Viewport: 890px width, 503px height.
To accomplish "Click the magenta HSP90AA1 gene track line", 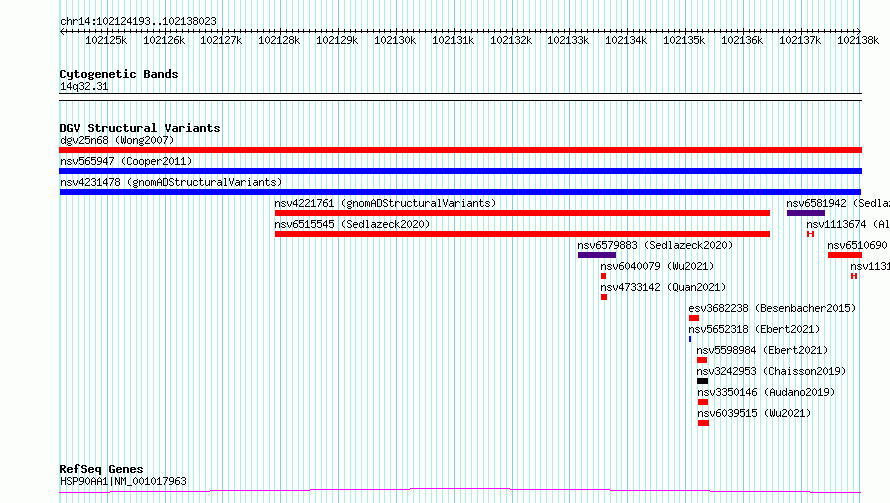I will [x=460, y=491].
